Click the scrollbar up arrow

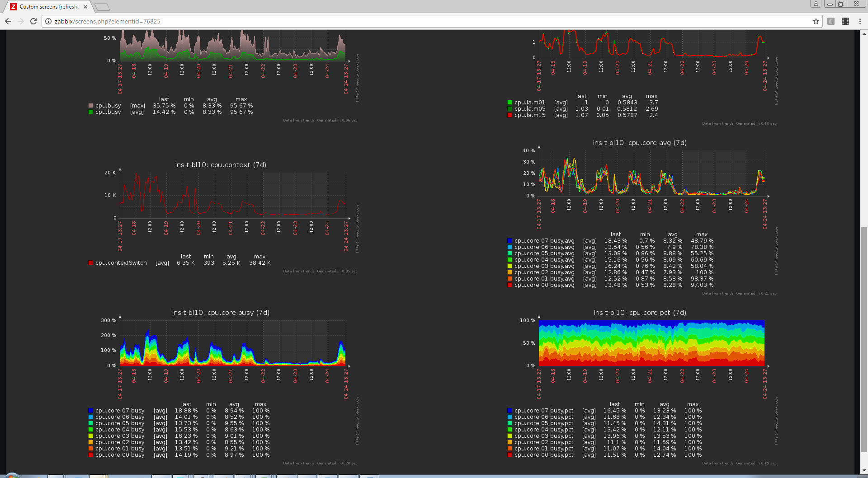coord(864,33)
